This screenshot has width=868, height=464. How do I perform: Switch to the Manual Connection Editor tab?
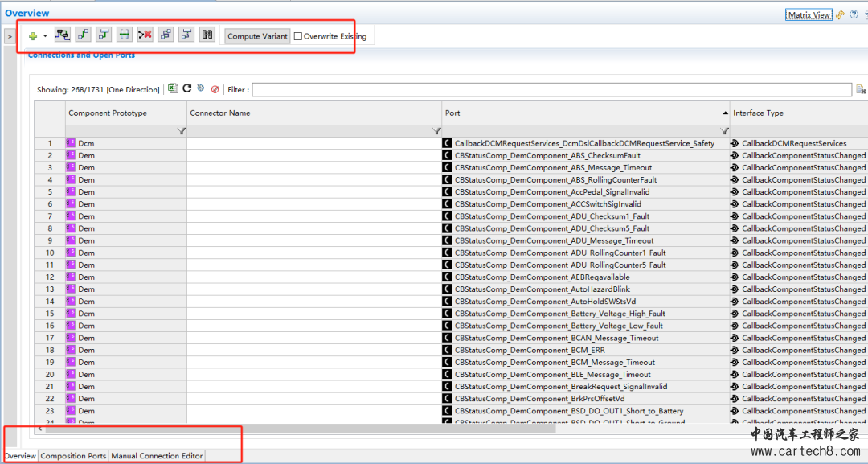pyautogui.click(x=157, y=456)
